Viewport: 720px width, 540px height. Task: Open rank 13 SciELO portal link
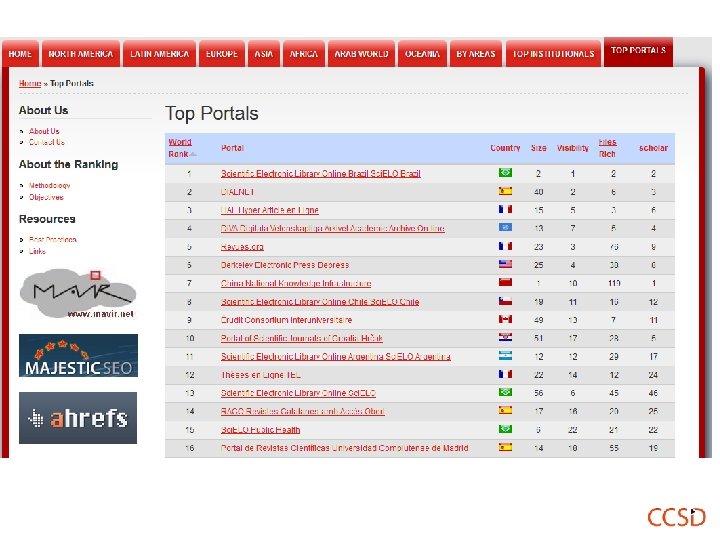point(298,393)
